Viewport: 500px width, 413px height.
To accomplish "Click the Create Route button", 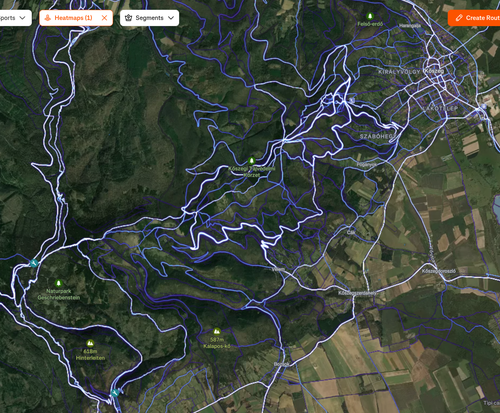I will pyautogui.click(x=475, y=18).
